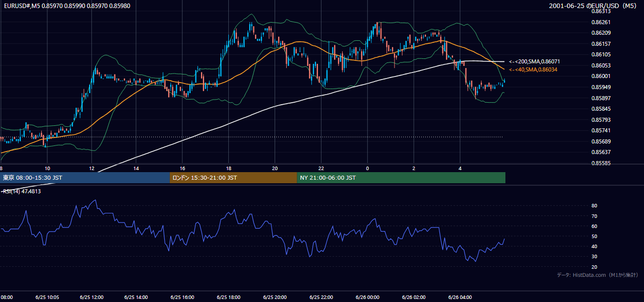This screenshot has height=302, width=644.
Task: Click the 6/25 12:00 bottom time label
Action: click(x=92, y=297)
